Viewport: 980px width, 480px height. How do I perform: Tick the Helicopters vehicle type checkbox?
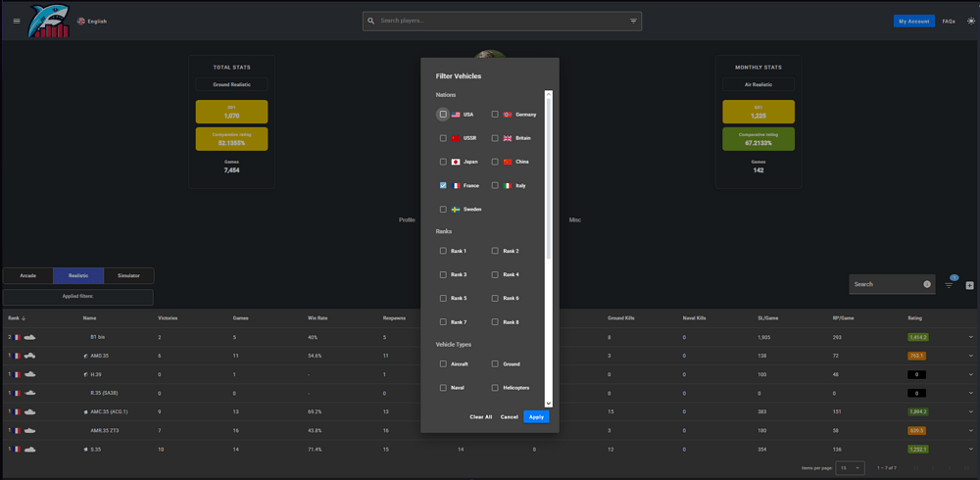pos(495,388)
